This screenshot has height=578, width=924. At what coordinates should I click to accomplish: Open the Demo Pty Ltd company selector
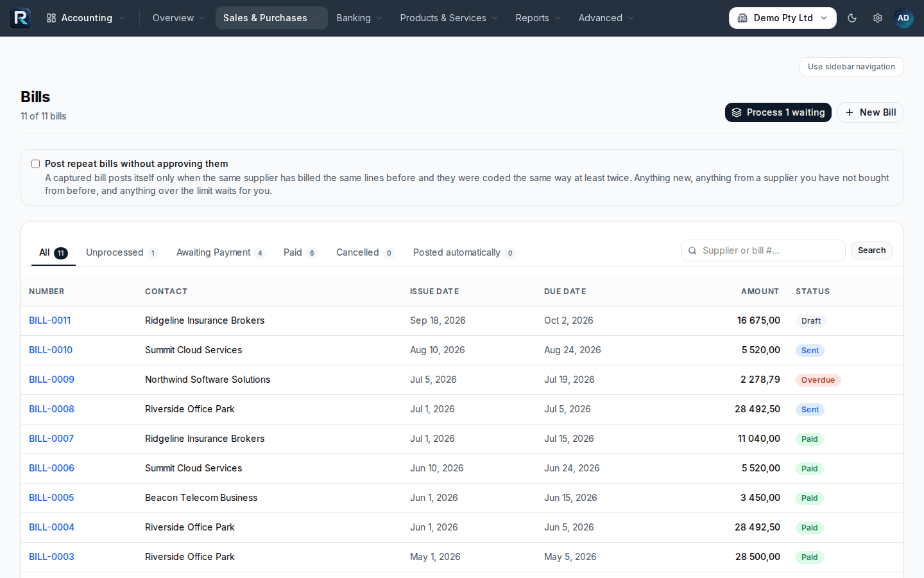(783, 18)
